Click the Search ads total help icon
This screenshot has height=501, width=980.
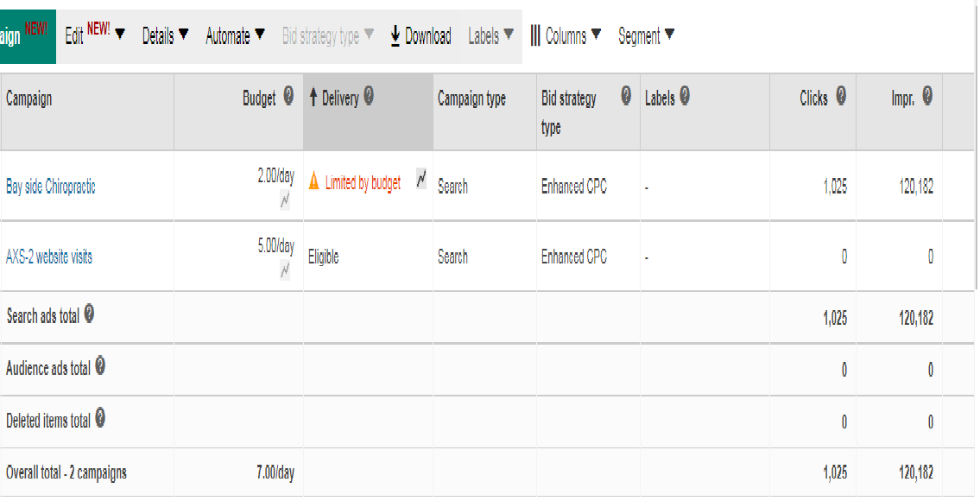pyautogui.click(x=89, y=314)
